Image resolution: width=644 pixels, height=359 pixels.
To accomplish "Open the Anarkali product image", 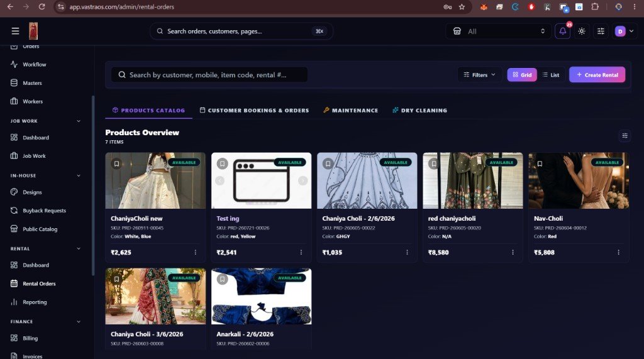I will 261,297.
